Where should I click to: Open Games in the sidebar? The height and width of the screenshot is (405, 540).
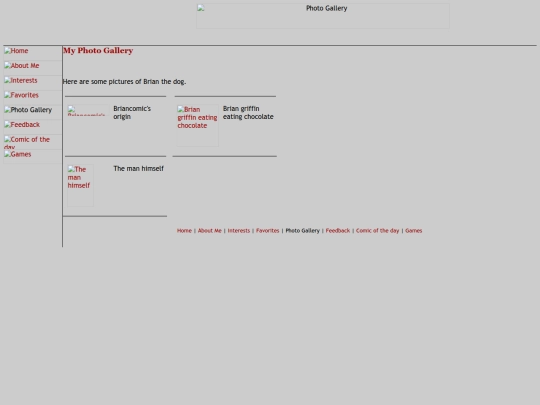33,156
